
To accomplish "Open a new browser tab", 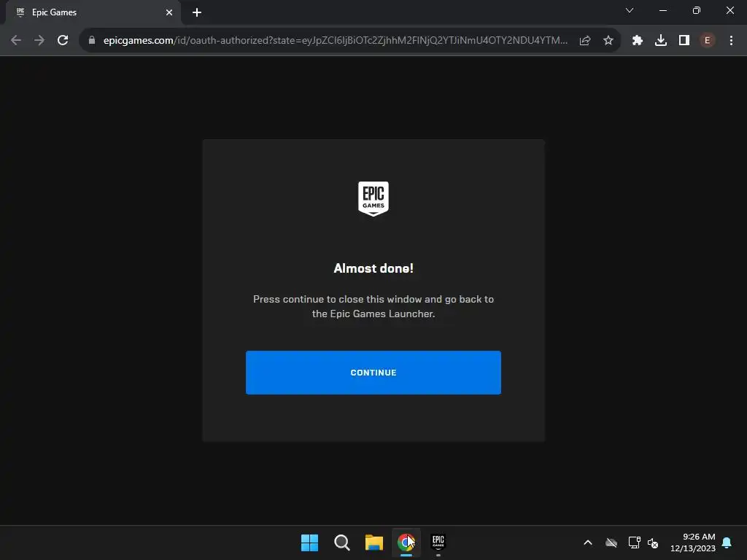I will tap(197, 12).
